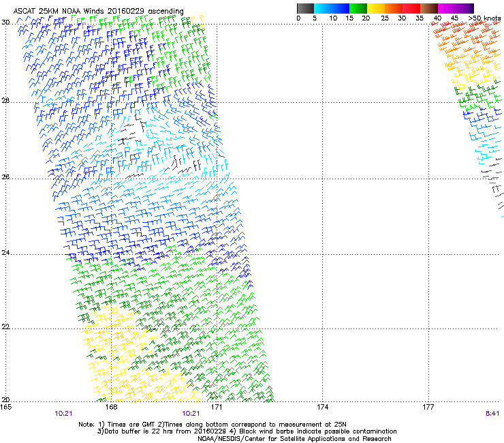Select the purple "8:41" time label
Viewport: 504px width, 443px height.
click(x=492, y=414)
